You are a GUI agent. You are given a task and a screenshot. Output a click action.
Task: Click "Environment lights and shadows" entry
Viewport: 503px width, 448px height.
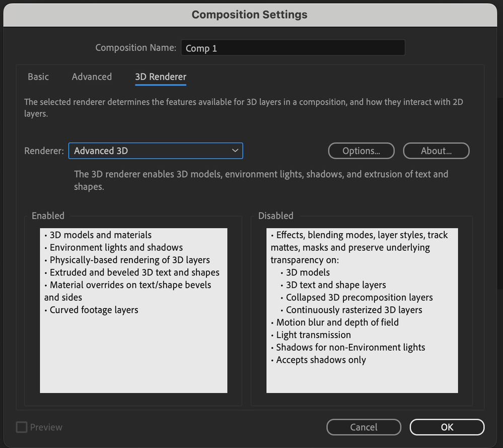(x=116, y=248)
